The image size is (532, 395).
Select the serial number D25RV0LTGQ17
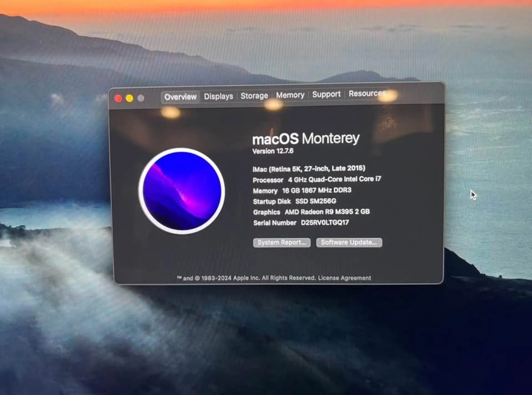325,223
